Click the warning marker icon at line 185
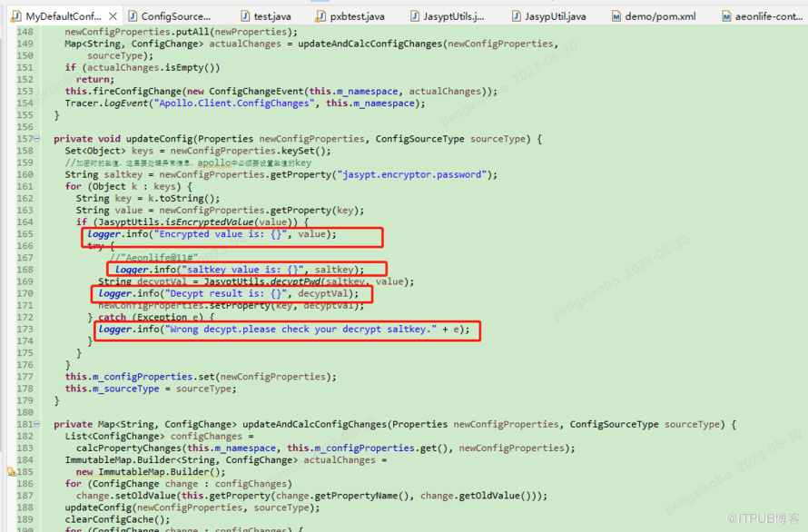 (x=11, y=472)
